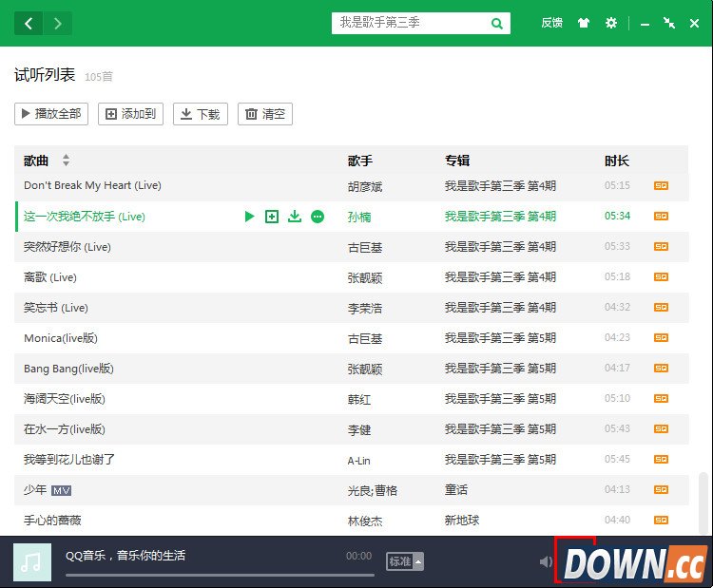Open artist 李健
The height and width of the screenshot is (588, 713).
(359, 430)
